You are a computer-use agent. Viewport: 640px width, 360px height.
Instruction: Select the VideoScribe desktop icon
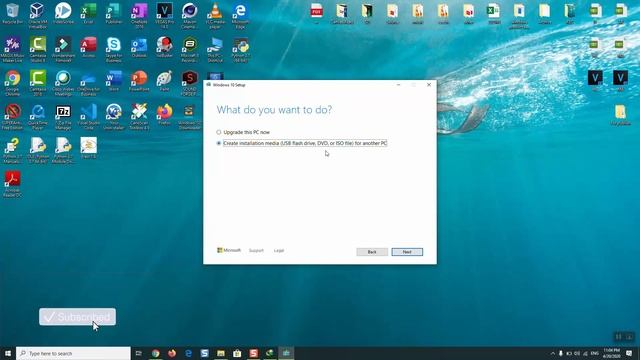coord(63,14)
